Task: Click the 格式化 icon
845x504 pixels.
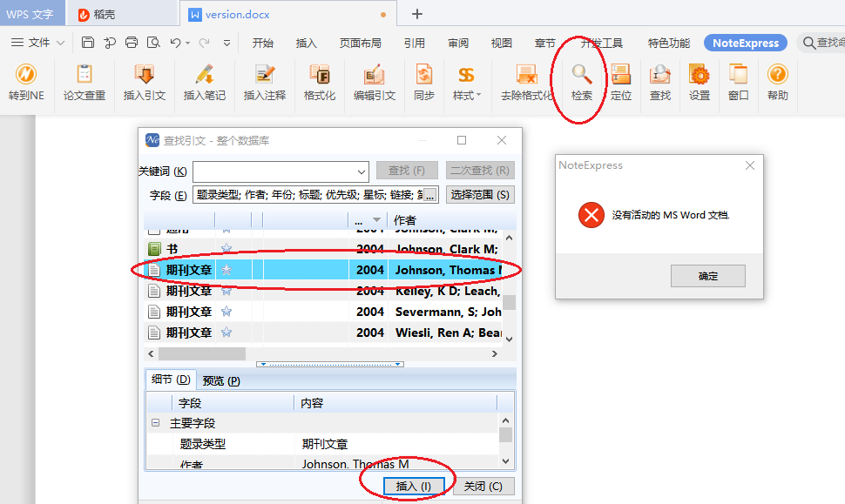Action: 320,74
